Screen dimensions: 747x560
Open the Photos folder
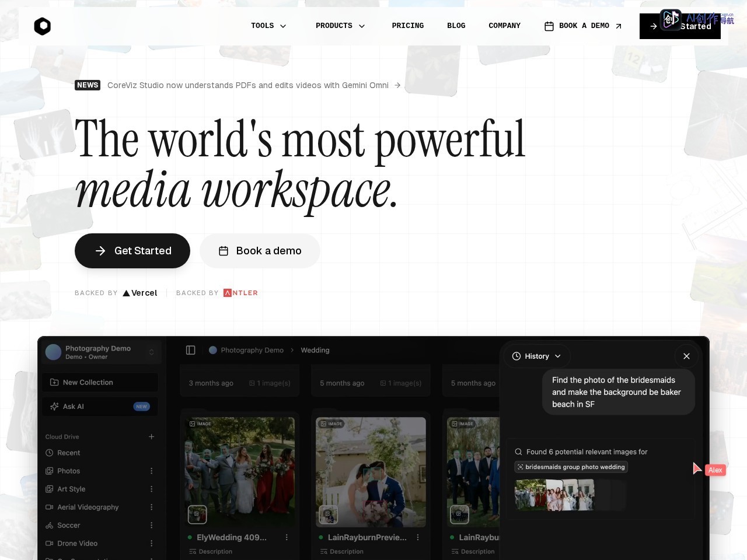tap(63, 471)
